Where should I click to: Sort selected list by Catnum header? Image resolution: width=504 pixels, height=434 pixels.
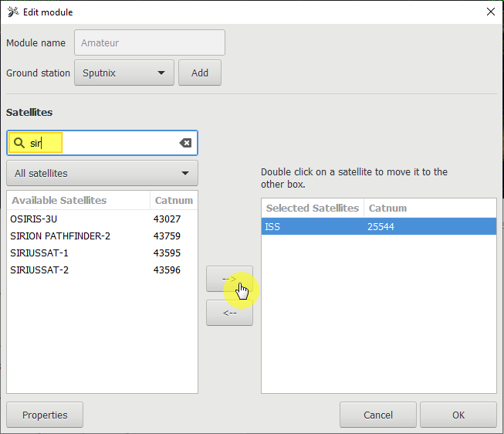coord(387,208)
